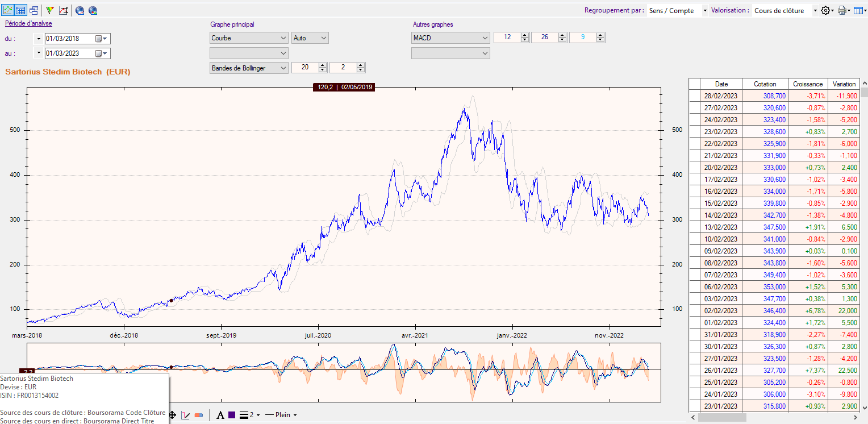The image size is (868, 424).
Task: Click the red line chart axes icon
Action: (64, 10)
